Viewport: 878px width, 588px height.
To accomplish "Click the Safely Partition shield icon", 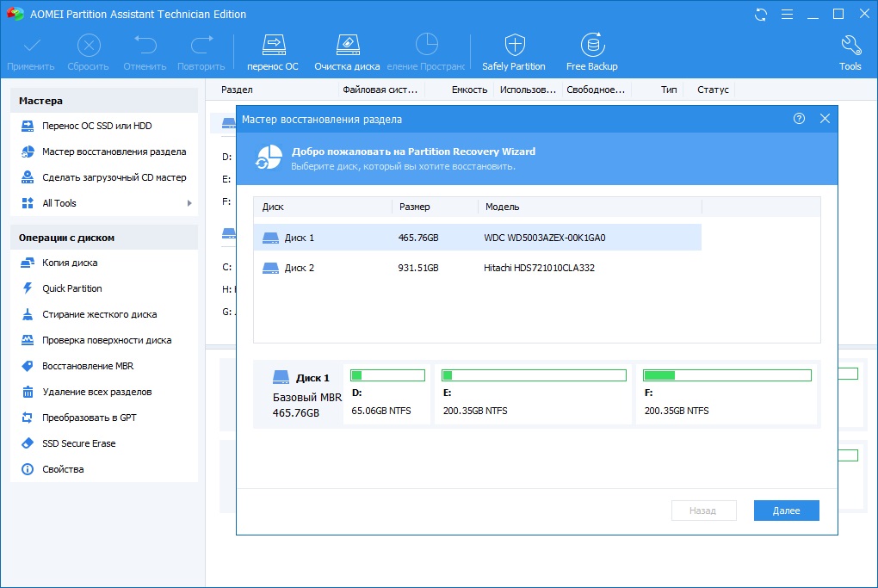I will click(514, 46).
